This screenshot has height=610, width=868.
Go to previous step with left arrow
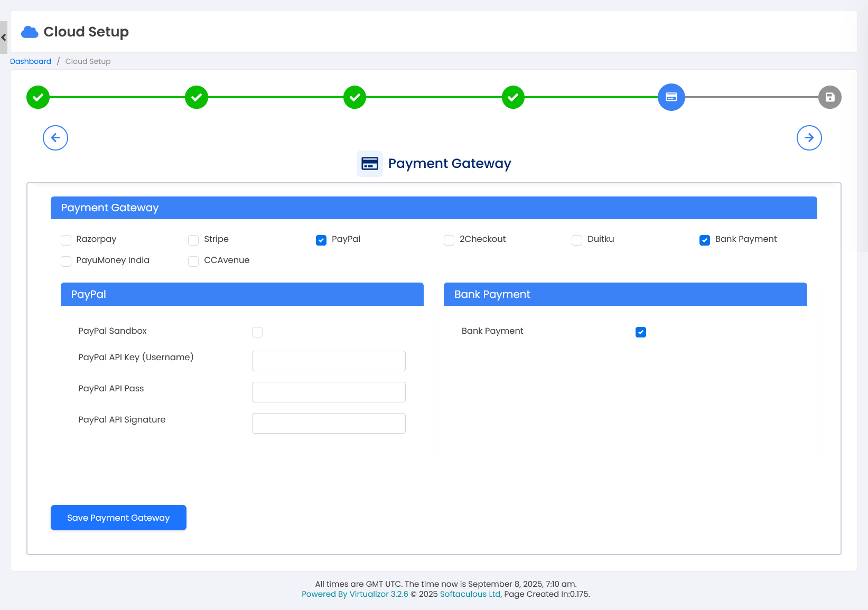click(x=55, y=138)
